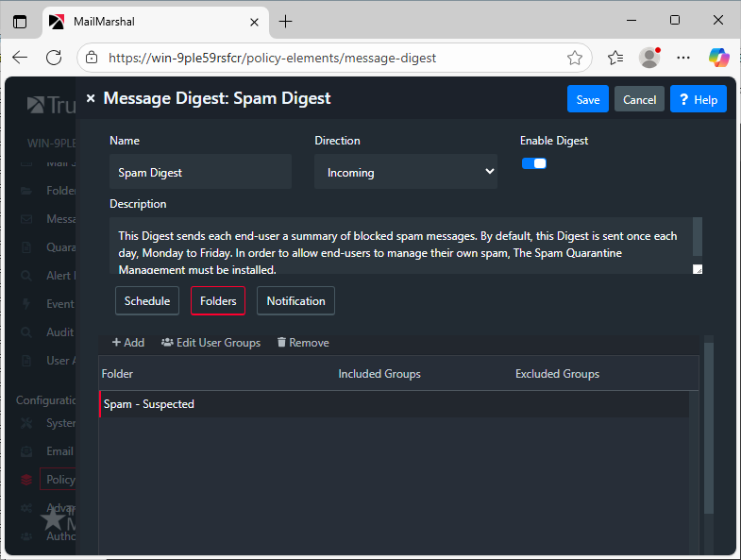
Task: Bookmark page with the star icon
Action: click(574, 58)
